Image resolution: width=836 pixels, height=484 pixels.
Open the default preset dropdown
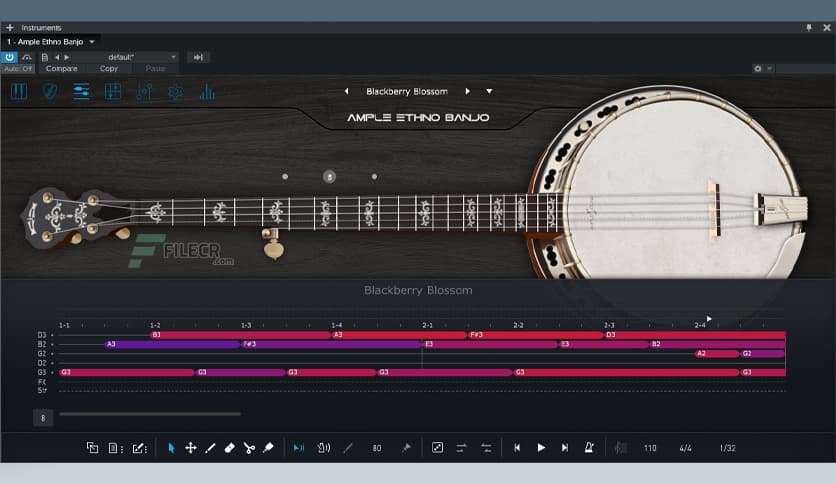point(173,57)
